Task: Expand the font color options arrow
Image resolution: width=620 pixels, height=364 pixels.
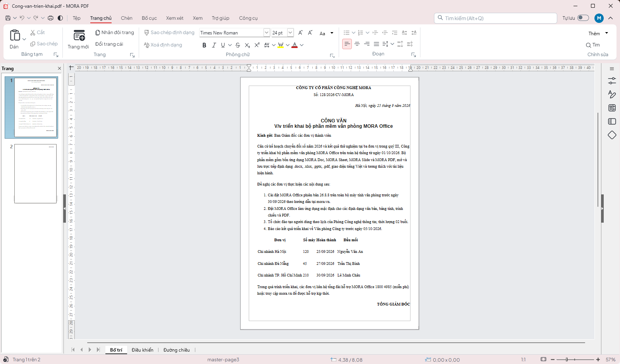Action: 302,45
